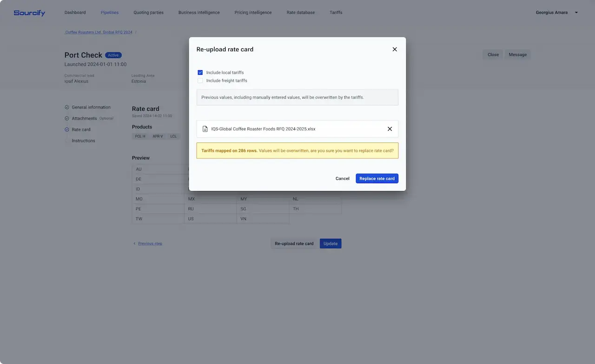Remove the uploaded xlsx file with the X icon
The image size is (595, 364).
coord(390,129)
